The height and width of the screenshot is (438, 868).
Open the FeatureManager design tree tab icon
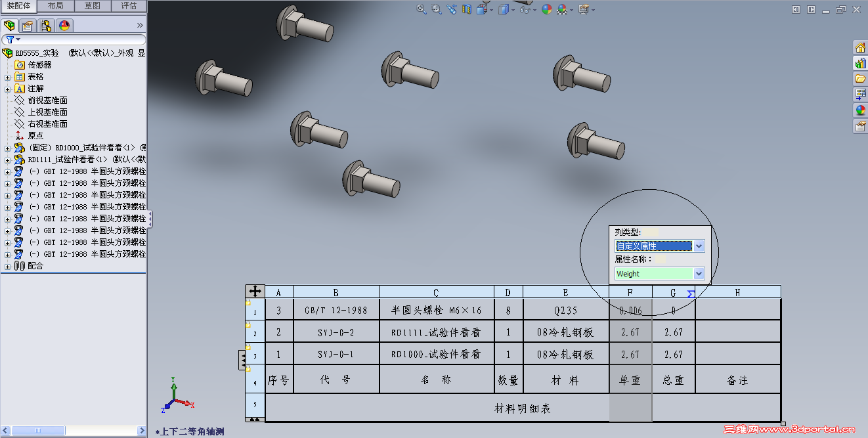coord(9,26)
